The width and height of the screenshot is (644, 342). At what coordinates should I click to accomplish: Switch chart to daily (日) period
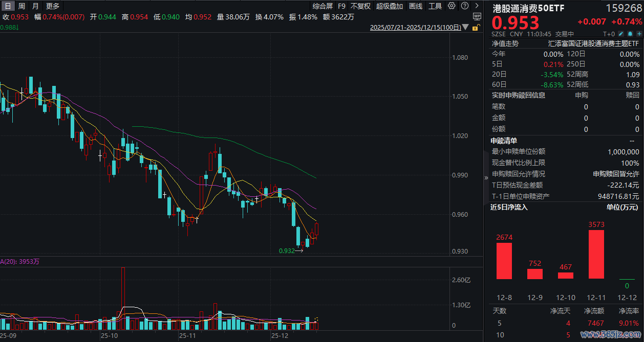tap(8, 6)
